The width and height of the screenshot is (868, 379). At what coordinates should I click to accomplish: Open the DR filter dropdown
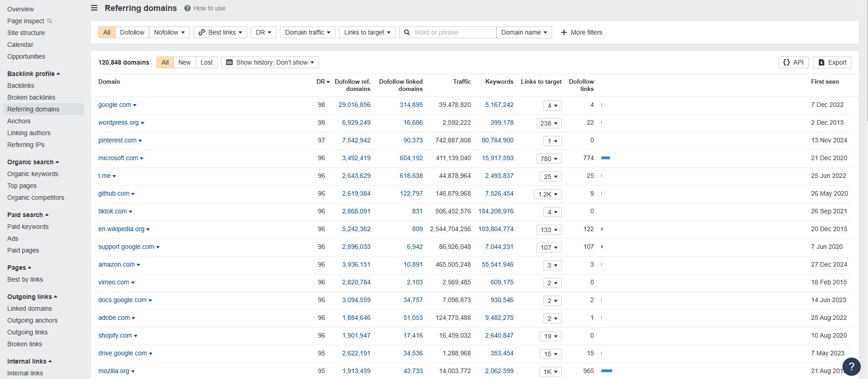264,32
